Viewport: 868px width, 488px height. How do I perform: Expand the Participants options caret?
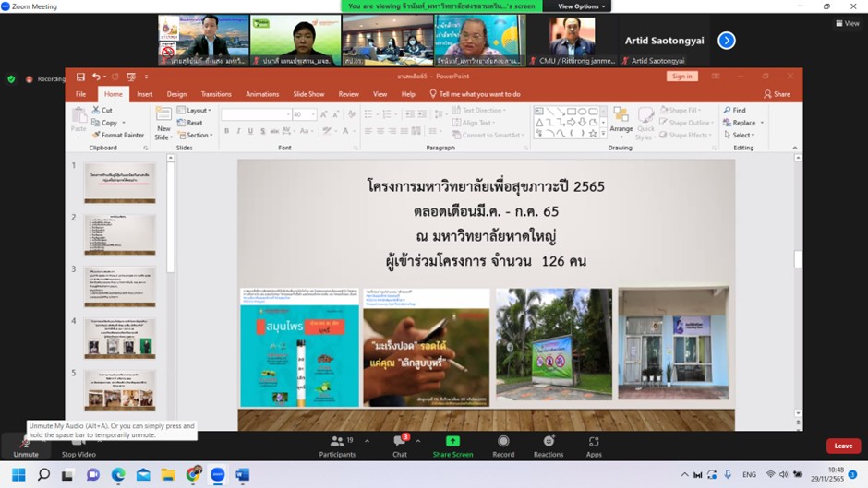coord(367,441)
